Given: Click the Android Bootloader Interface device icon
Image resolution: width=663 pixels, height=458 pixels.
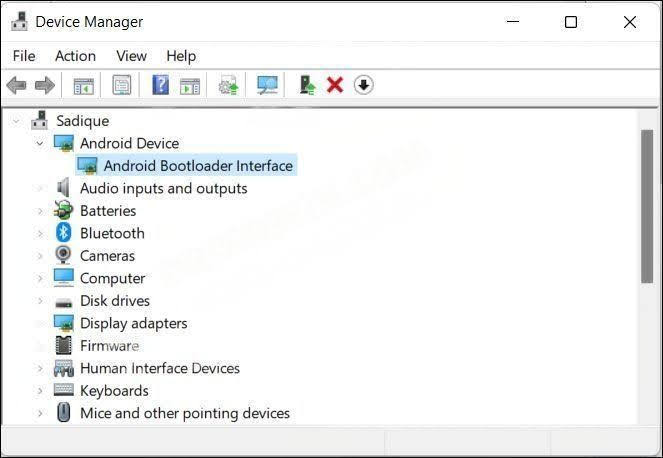Looking at the screenshot, I should click(88, 166).
